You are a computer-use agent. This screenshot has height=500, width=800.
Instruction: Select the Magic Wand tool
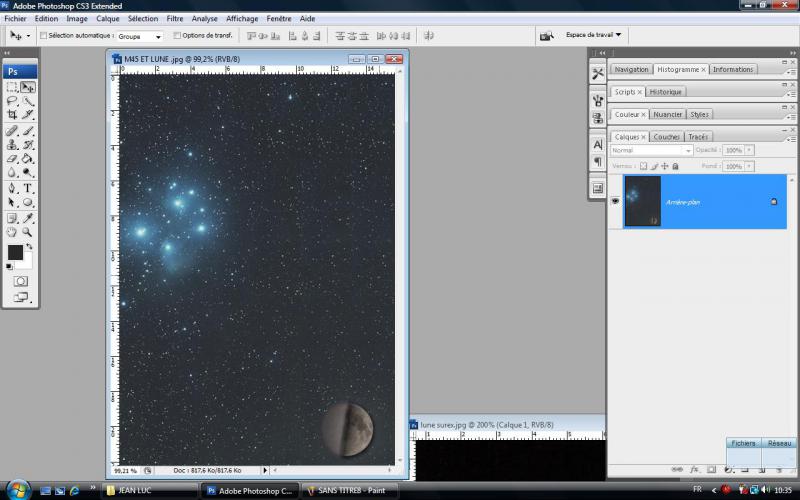(x=28, y=101)
